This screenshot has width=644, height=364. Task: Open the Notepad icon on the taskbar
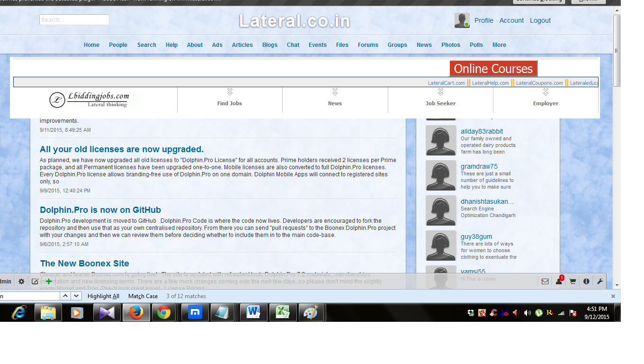[x=222, y=313]
